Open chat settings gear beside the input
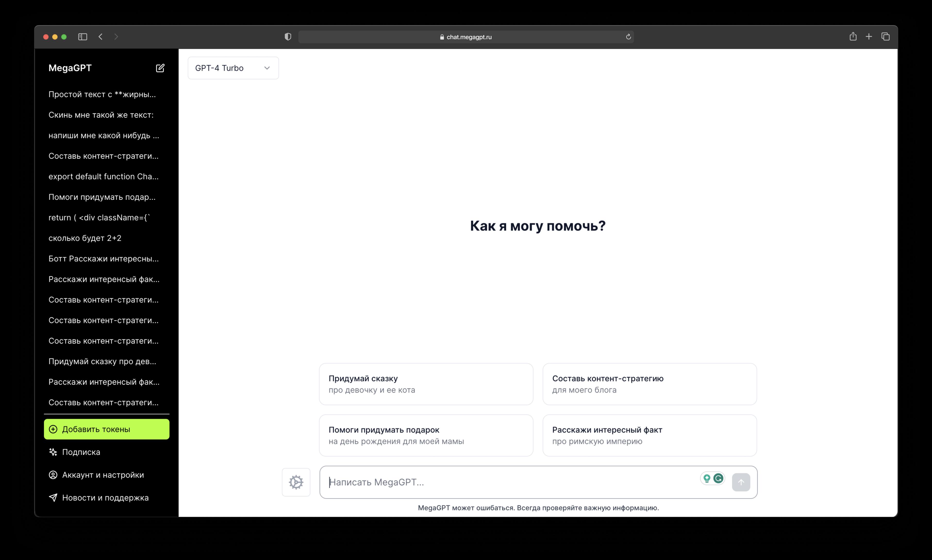Viewport: 932px width, 560px height. coord(296,482)
